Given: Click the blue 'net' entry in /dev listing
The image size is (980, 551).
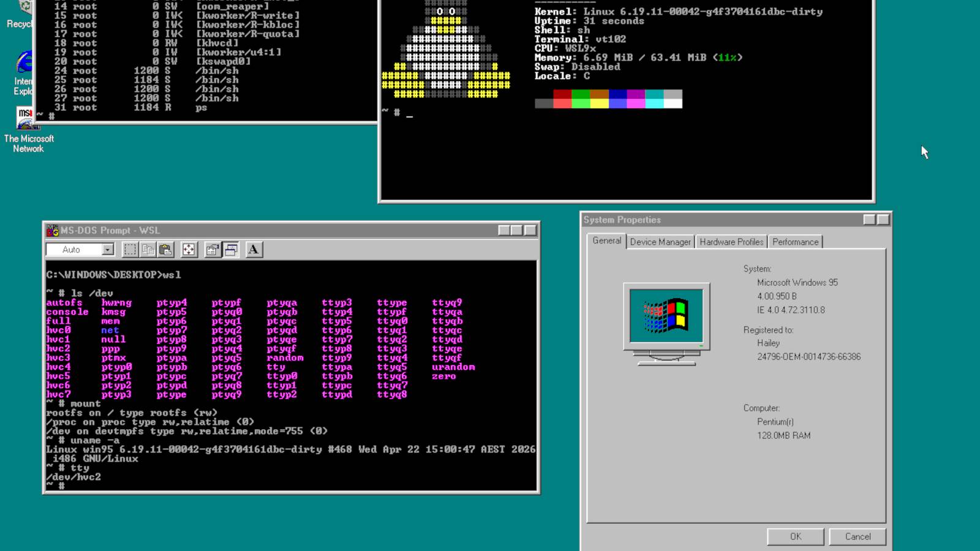Looking at the screenshot, I should pyautogui.click(x=110, y=330).
